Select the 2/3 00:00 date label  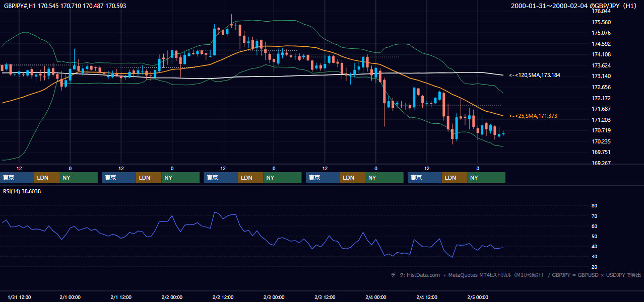pyautogui.click(x=274, y=297)
